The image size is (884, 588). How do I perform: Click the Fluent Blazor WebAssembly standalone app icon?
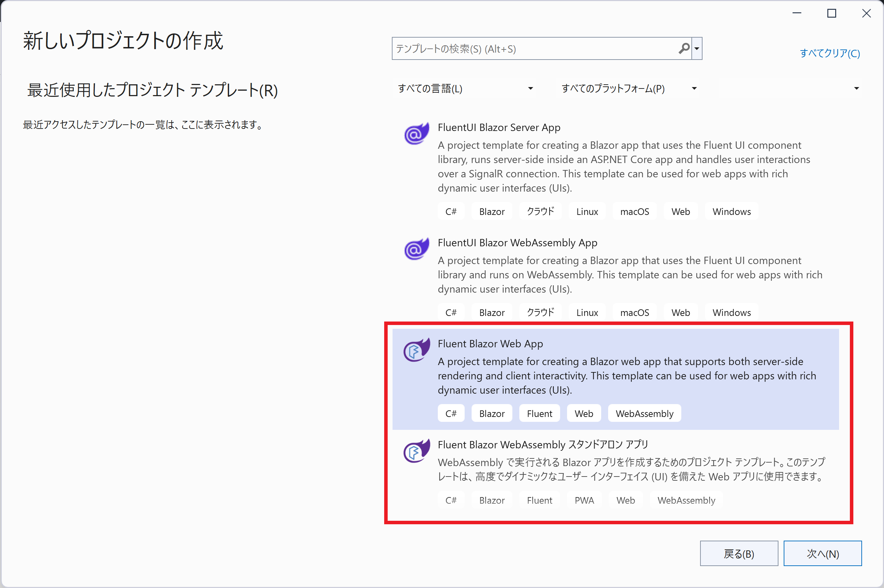pos(417,451)
